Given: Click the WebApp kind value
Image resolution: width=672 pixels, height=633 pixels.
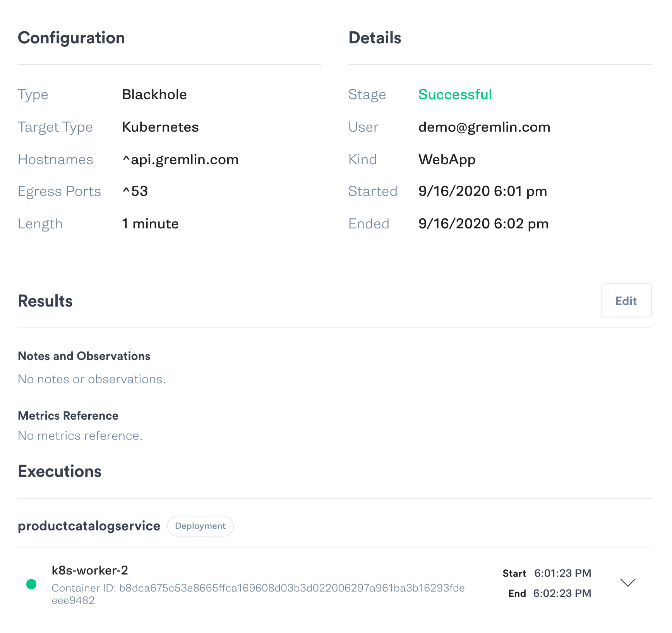Looking at the screenshot, I should point(447,160).
